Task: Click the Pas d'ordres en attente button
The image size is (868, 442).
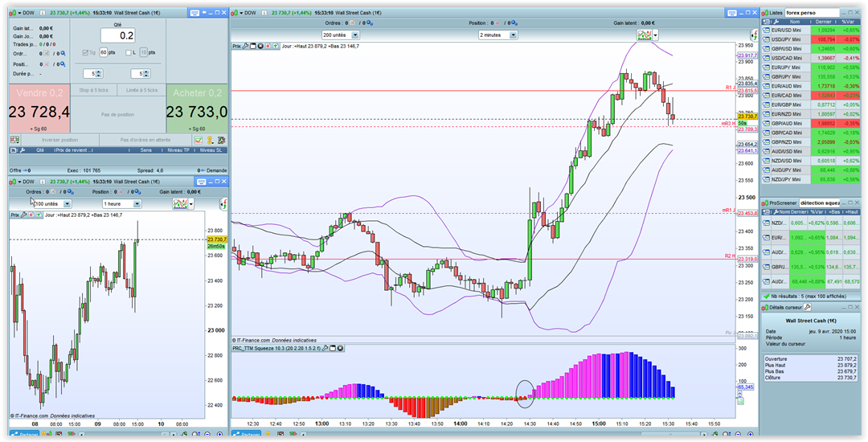Action: coord(145,140)
